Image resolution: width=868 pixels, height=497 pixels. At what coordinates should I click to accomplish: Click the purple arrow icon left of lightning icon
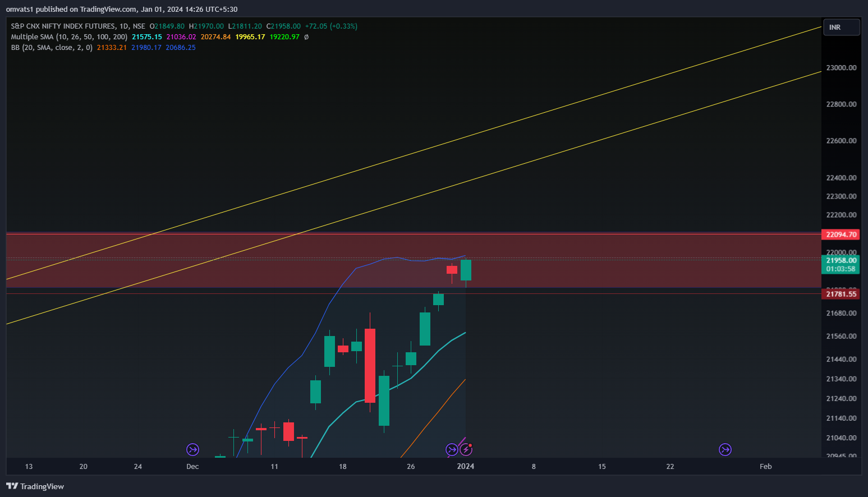pos(452,449)
